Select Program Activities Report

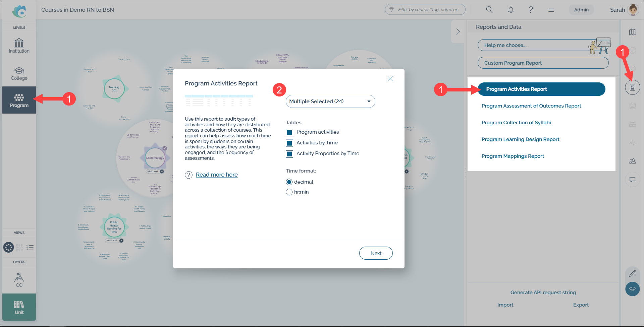point(541,89)
